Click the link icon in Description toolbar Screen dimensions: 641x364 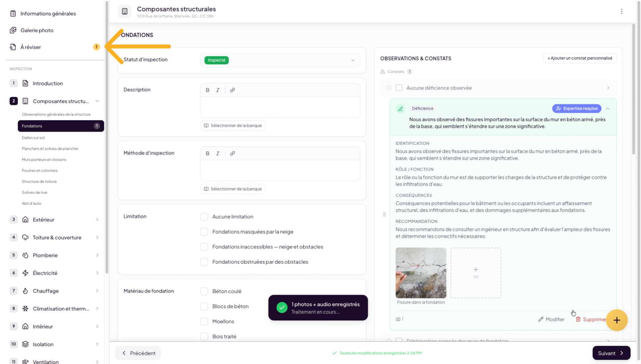click(232, 90)
